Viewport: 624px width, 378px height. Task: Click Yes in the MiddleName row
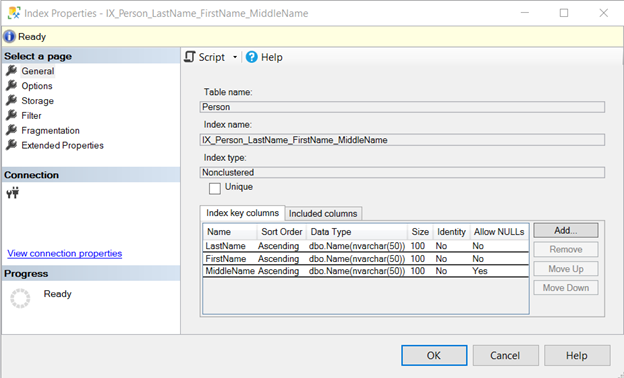coord(480,271)
